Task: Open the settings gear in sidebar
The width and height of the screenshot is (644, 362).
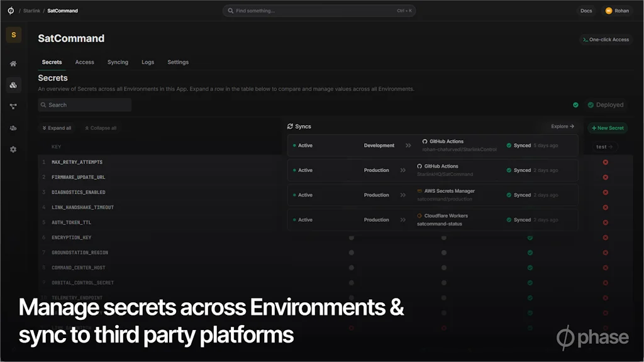Action: (x=13, y=150)
